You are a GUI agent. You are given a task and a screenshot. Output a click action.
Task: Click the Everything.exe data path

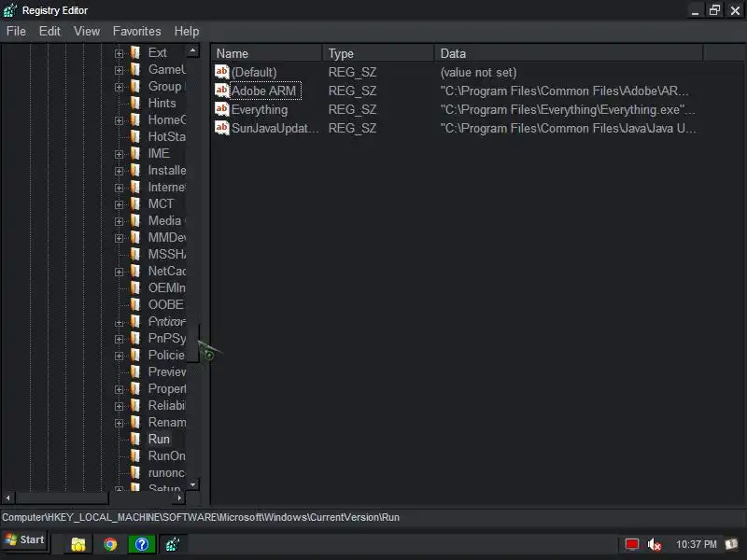pos(568,110)
